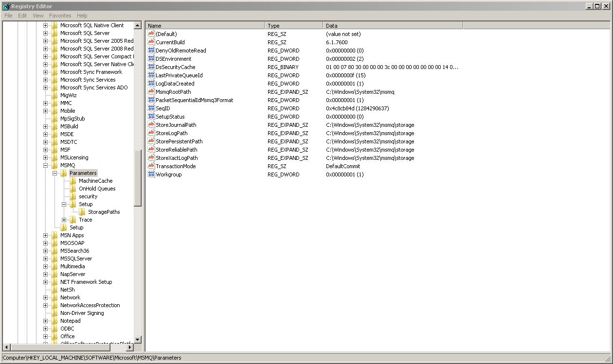Collapse the Parameters tree node
The image size is (613, 364).
coord(55,173)
